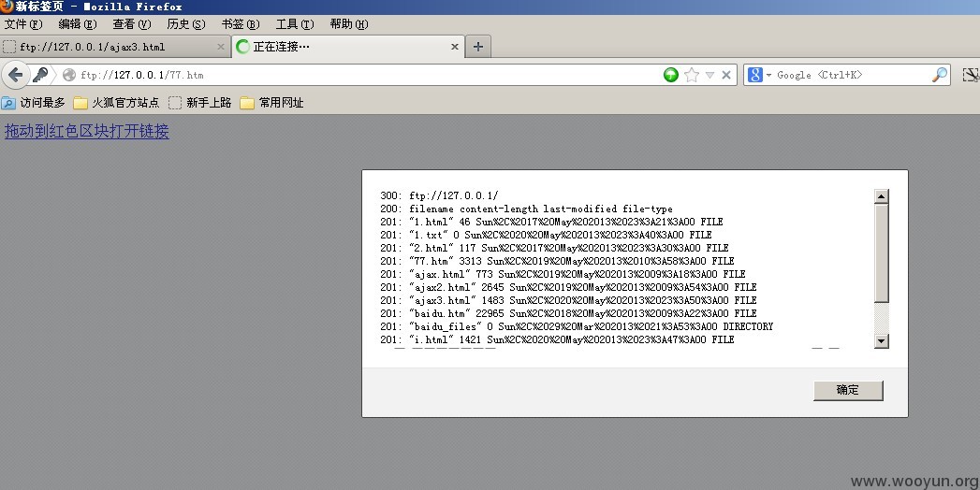Switch to the ftp://127.0.0.1/ajax3.html tab
980x490 pixels.
coord(115,47)
